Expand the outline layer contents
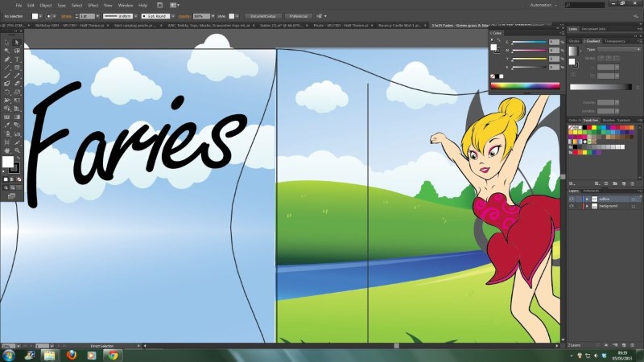 (x=587, y=199)
